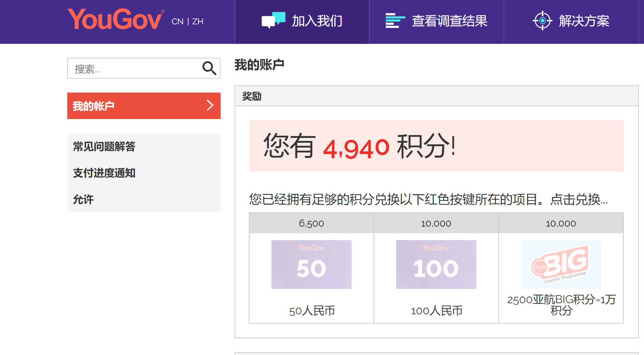Click the bar chart icon for 查看调查结果
This screenshot has height=355, width=644.
[x=395, y=21]
